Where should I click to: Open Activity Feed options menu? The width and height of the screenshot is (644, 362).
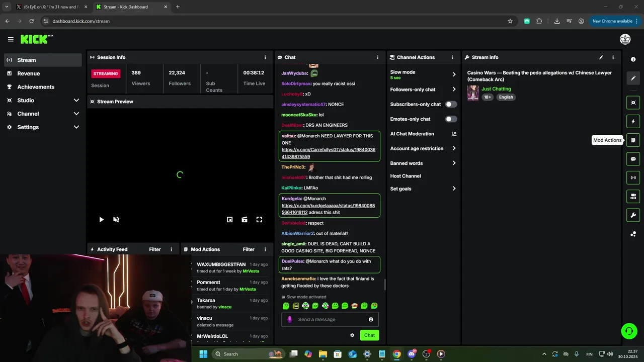(171, 249)
